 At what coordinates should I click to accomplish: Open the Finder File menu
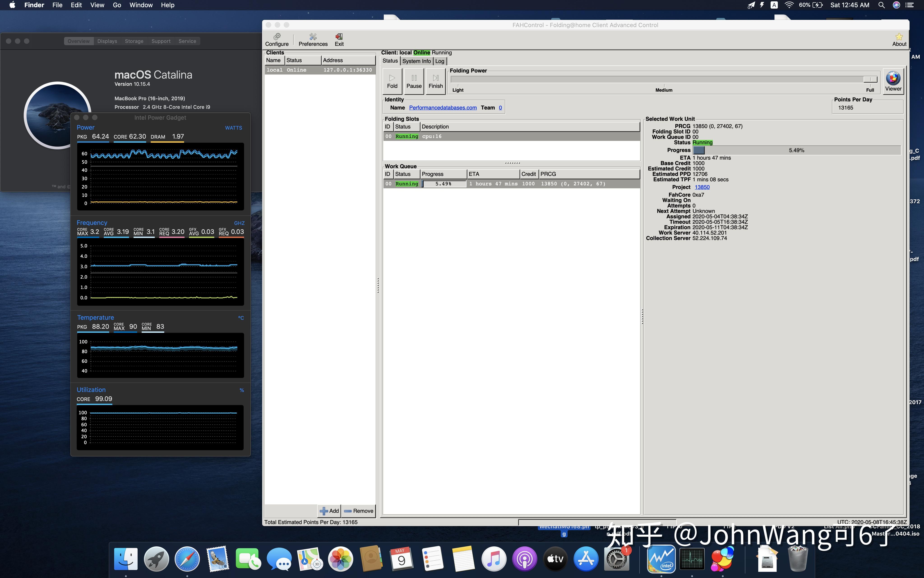tap(57, 5)
